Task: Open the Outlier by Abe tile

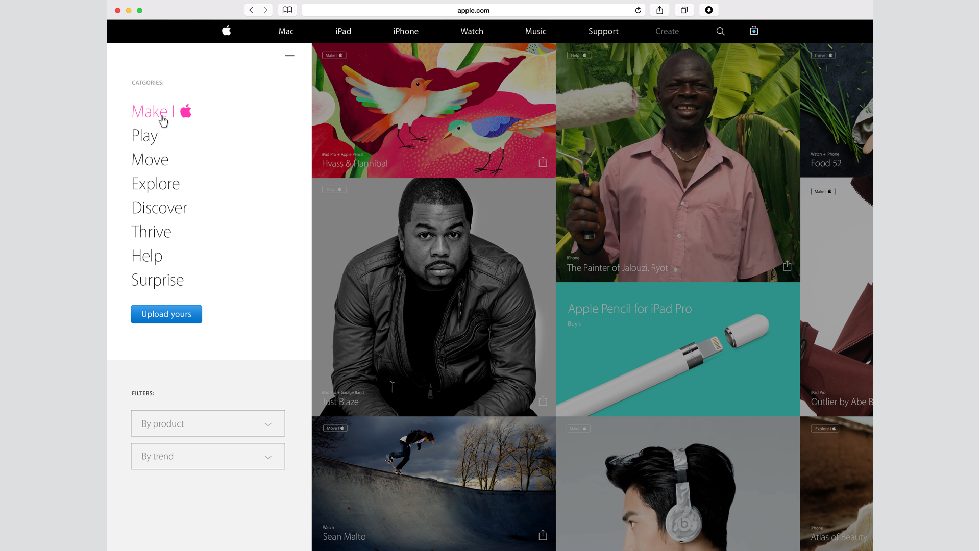Action: coord(837,297)
